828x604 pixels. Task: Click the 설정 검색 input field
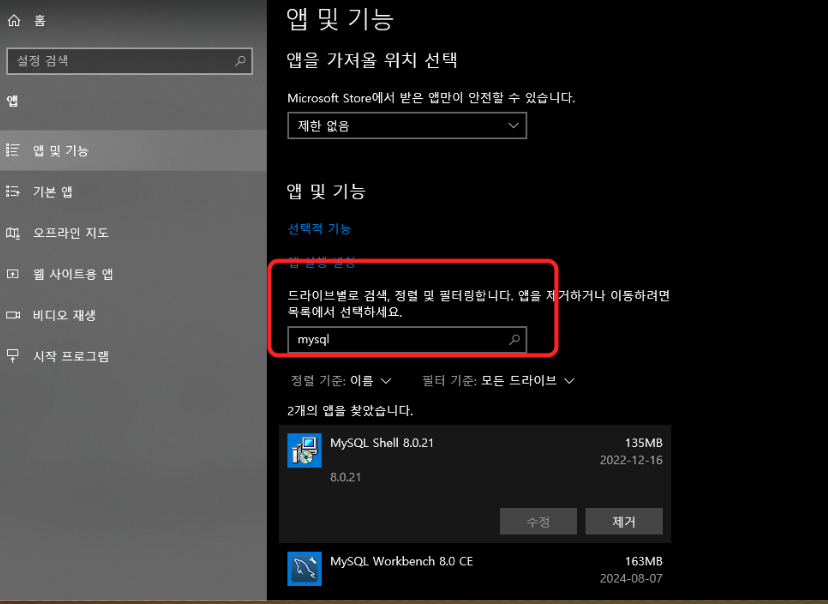(x=129, y=61)
